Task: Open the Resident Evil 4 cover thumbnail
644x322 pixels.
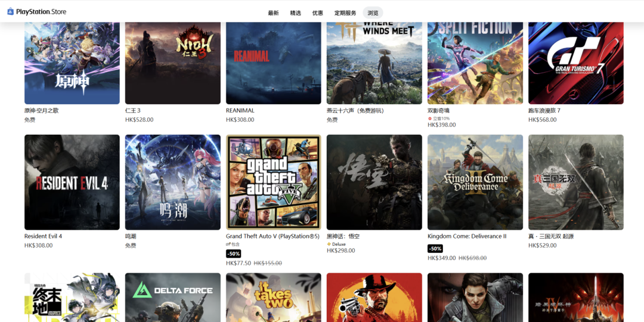Action: [x=72, y=182]
